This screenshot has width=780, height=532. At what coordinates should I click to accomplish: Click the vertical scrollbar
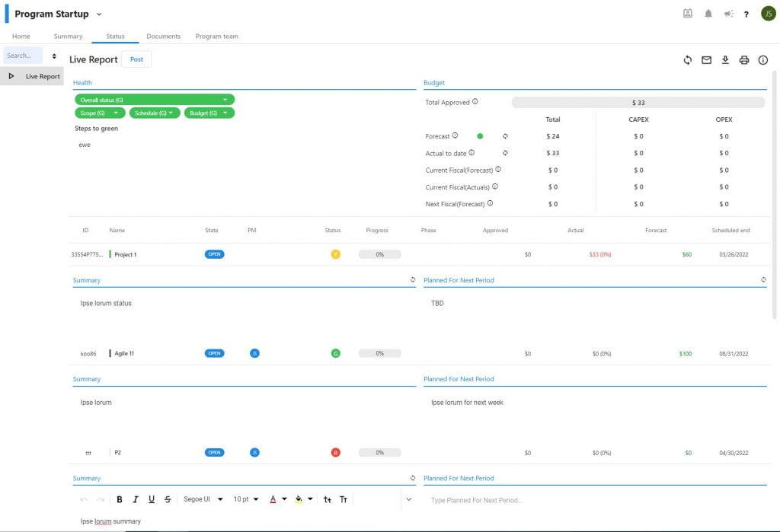pos(774,194)
